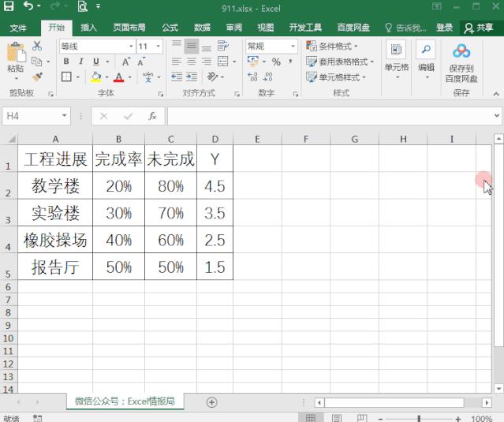The width and height of the screenshot is (504, 422).
Task: Toggle Bold formatting
Action: [x=66, y=61]
